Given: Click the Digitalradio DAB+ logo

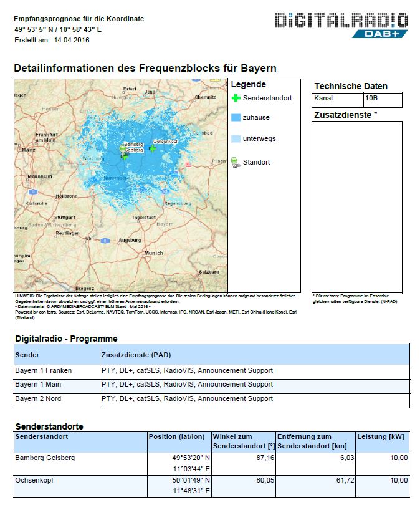Looking at the screenshot, I should pyautogui.click(x=341, y=24).
